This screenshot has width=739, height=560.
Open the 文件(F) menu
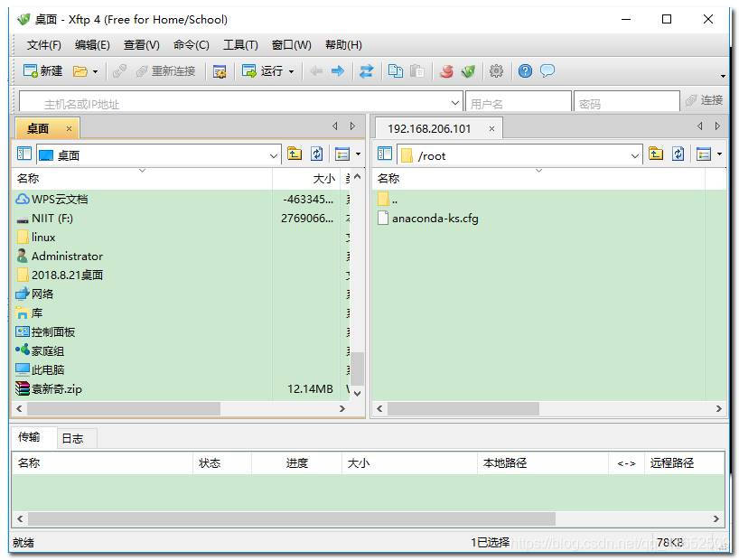(x=44, y=45)
